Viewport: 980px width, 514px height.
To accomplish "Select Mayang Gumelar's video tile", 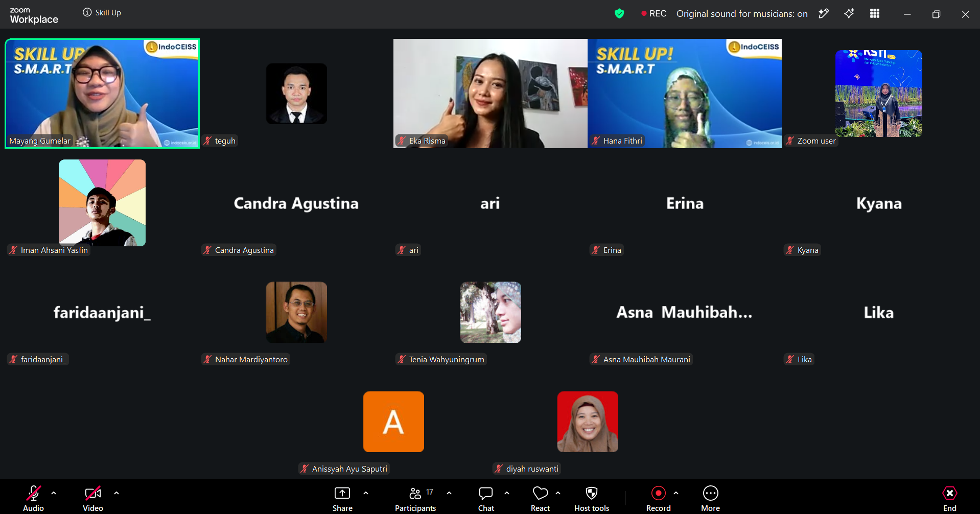I will 102,94.
